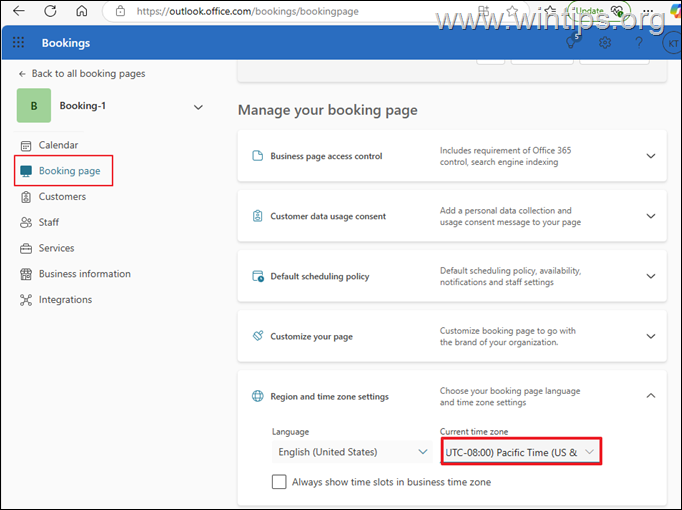Open the Current time zone dropdown
The image size is (682, 510).
click(521, 452)
